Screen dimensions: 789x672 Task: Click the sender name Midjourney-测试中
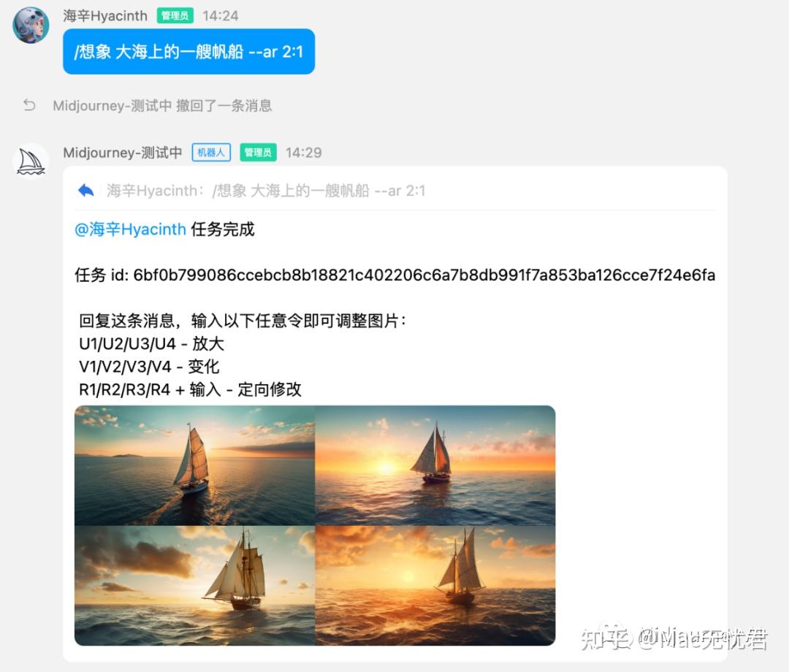coord(123,153)
